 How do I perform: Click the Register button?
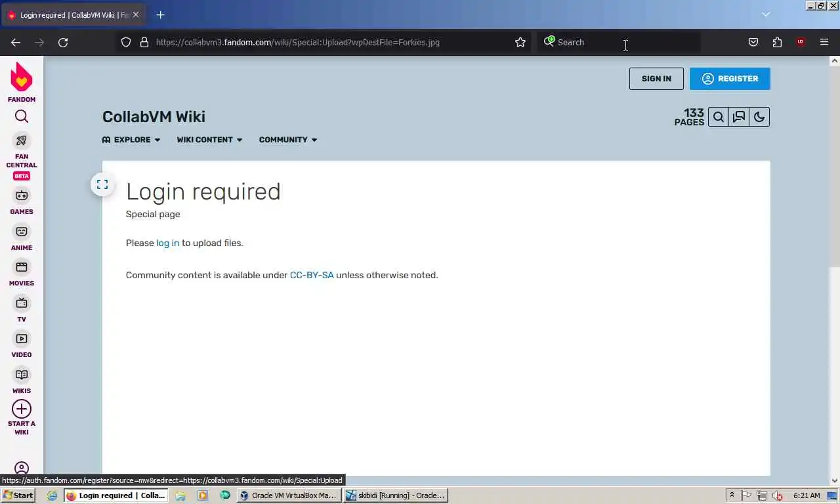tap(730, 79)
